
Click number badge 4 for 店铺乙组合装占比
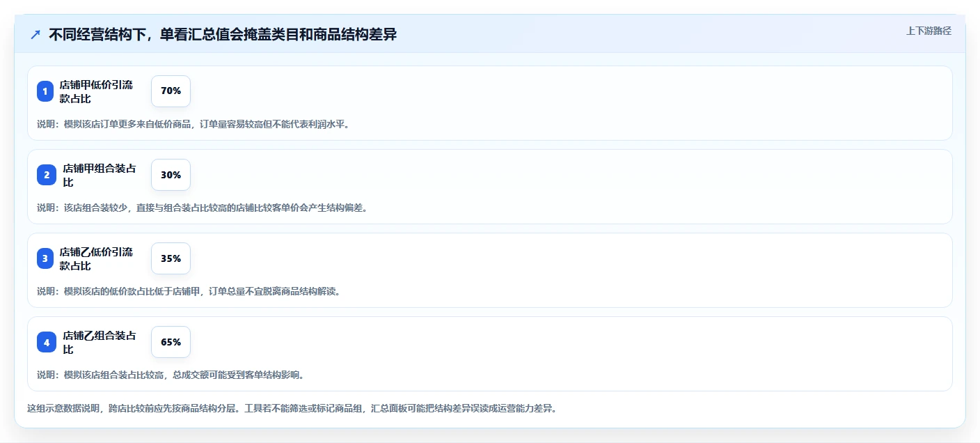pyautogui.click(x=47, y=342)
